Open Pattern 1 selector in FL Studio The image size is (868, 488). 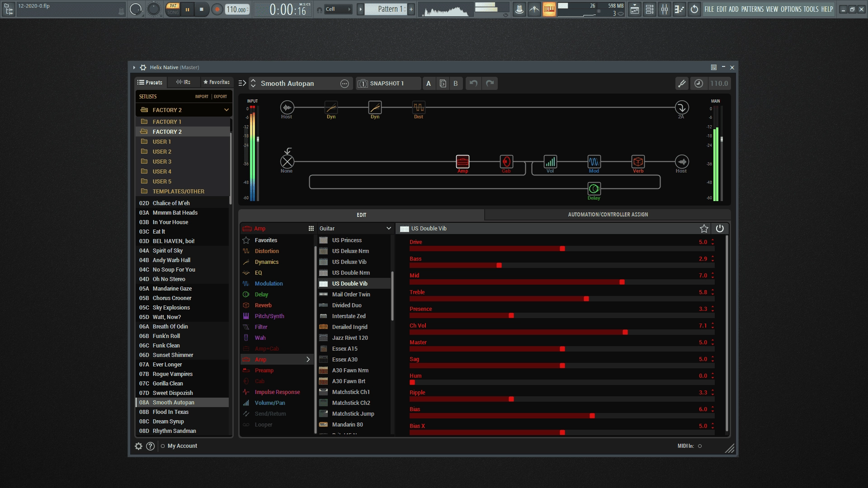click(x=386, y=9)
